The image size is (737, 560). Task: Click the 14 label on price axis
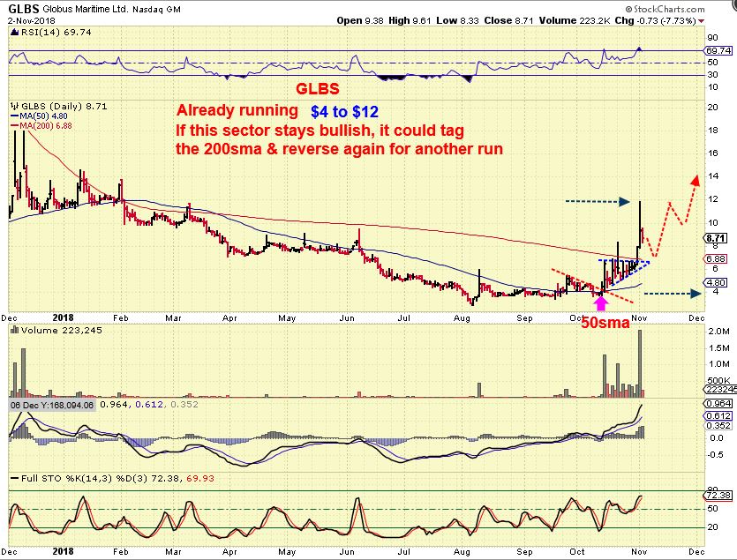click(x=713, y=176)
